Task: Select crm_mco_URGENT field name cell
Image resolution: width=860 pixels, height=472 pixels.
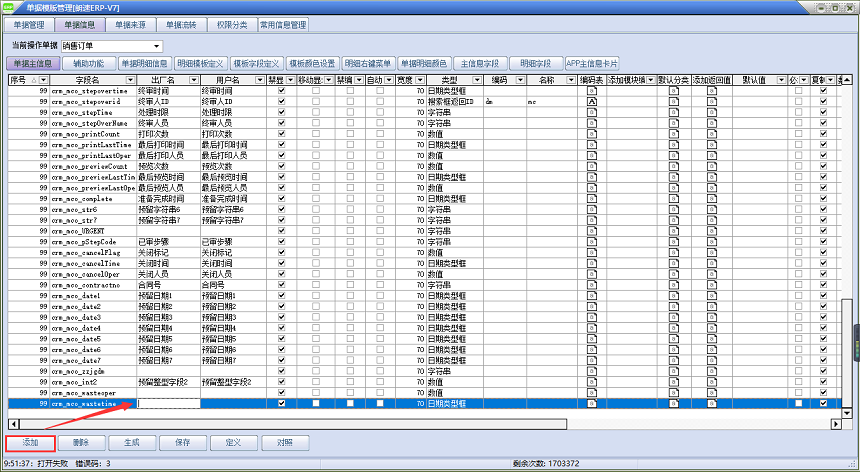Action: point(93,231)
